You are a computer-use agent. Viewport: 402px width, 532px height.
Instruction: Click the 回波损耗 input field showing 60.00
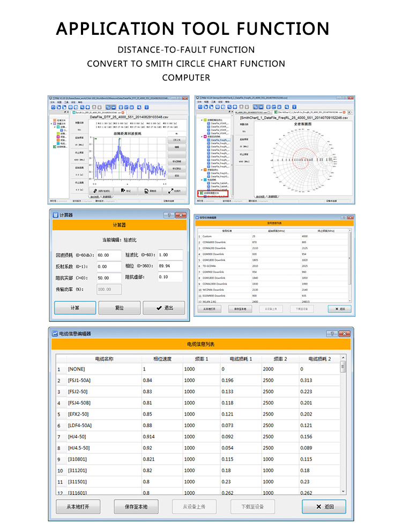(109, 255)
